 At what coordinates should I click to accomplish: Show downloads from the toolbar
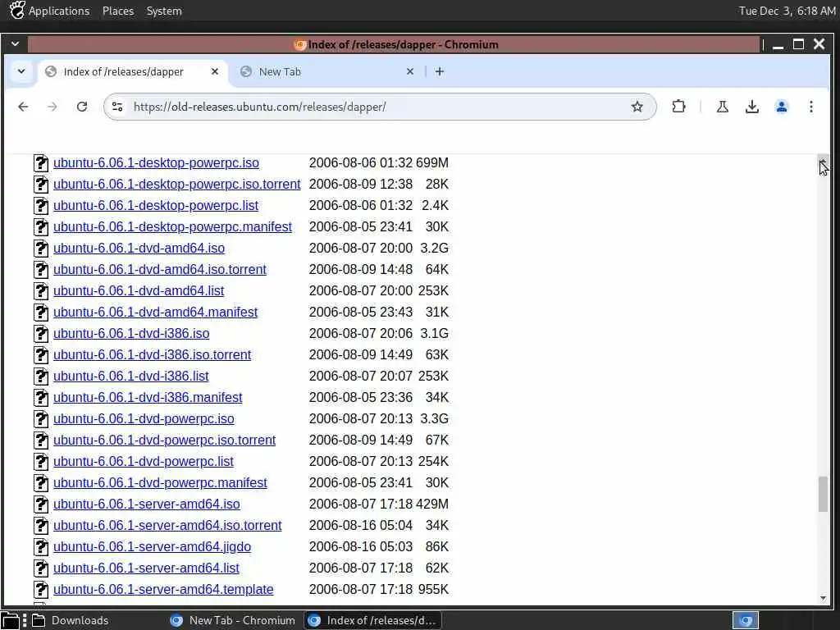tap(752, 107)
